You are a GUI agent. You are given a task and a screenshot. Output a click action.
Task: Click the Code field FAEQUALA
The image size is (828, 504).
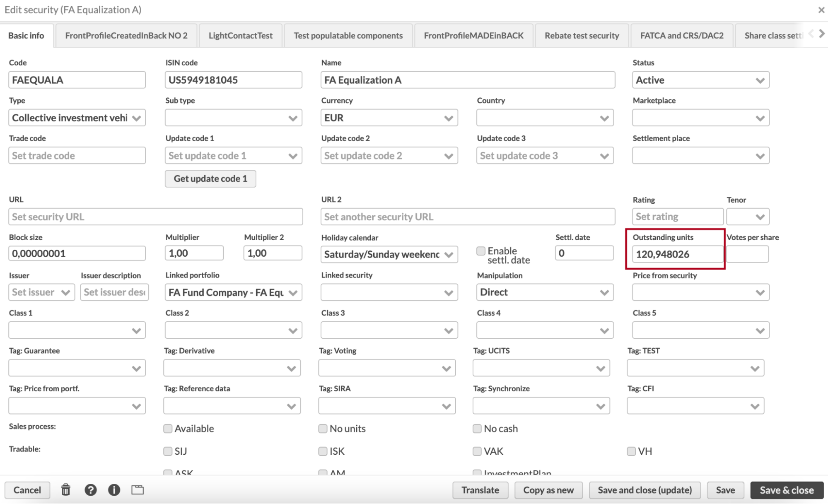click(77, 80)
